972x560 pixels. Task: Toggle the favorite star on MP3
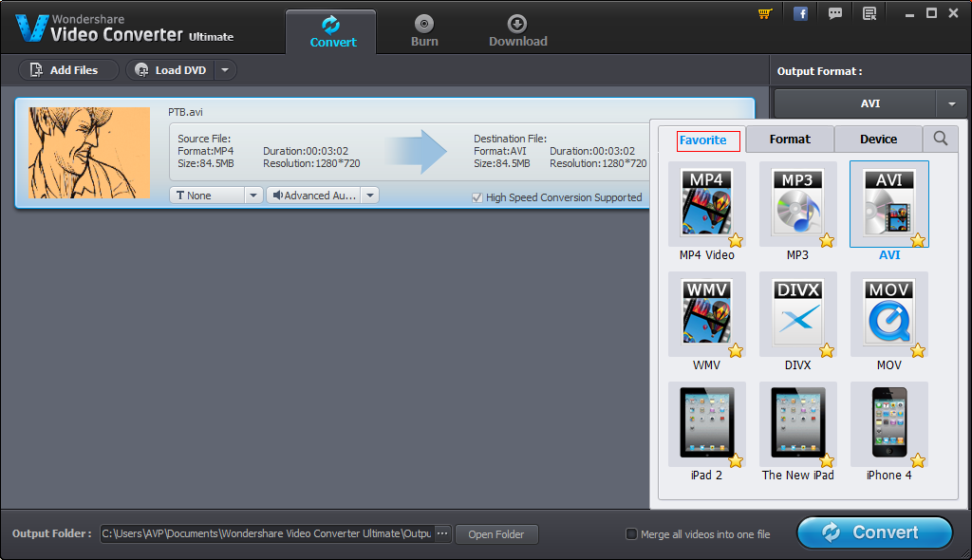pos(827,240)
